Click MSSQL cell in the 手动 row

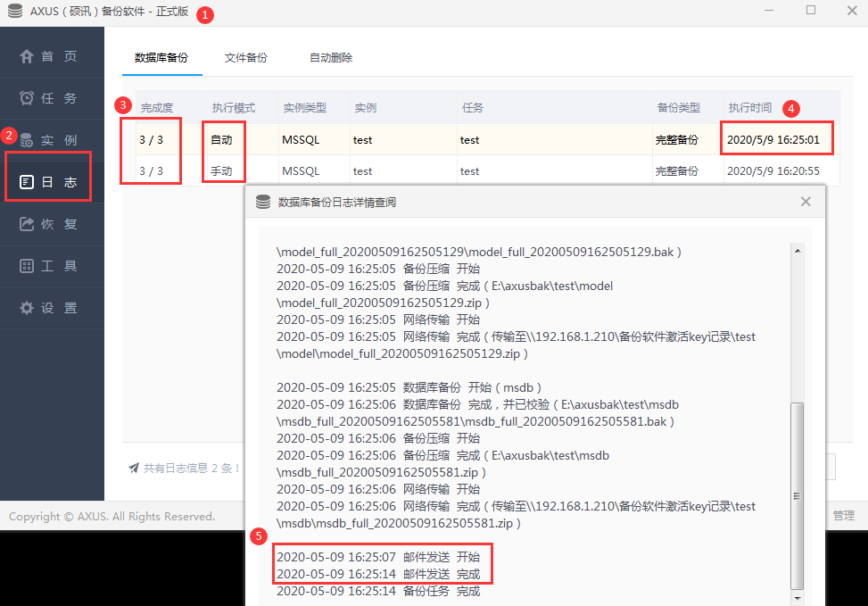[301, 170]
